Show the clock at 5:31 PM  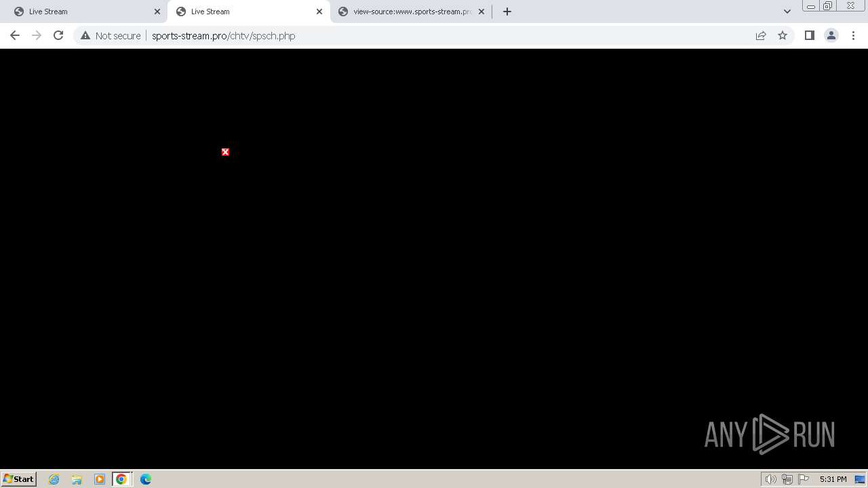pos(833,479)
